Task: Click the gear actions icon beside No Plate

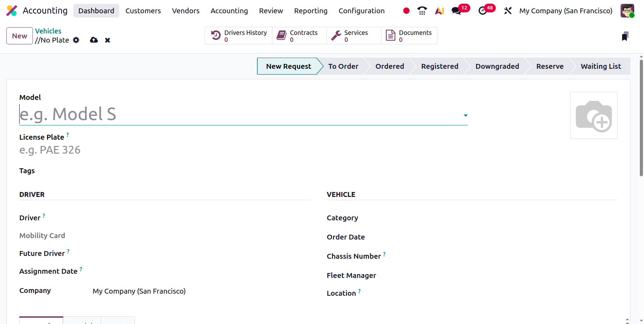Action: (x=76, y=40)
